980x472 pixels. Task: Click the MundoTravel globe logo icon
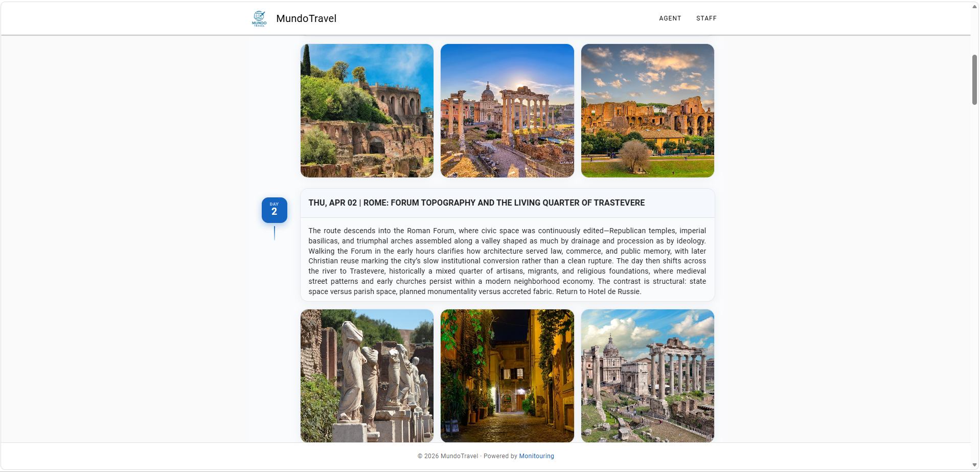click(259, 18)
